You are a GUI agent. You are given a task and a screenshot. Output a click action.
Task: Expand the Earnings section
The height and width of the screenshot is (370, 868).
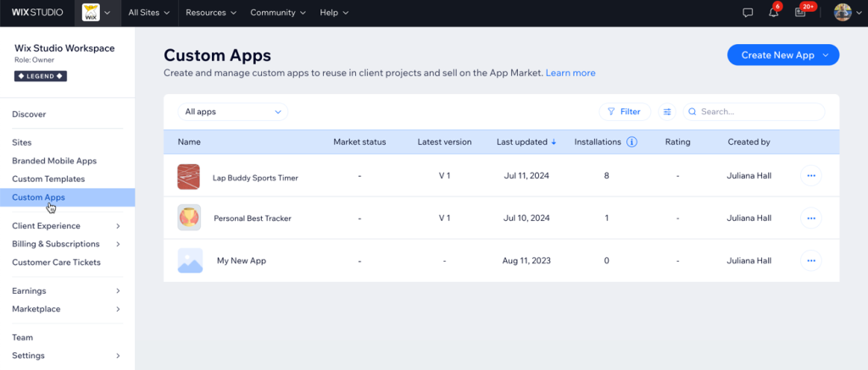(x=67, y=291)
